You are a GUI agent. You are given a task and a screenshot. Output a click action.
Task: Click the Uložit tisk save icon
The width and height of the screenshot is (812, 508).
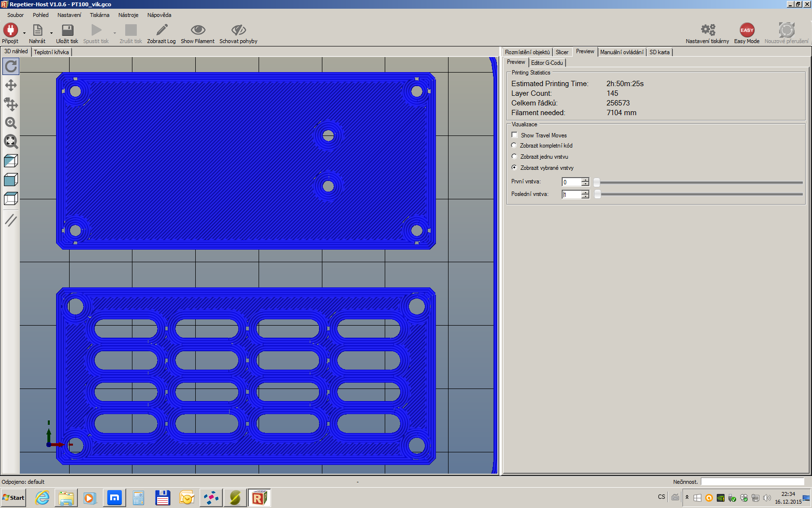click(67, 30)
